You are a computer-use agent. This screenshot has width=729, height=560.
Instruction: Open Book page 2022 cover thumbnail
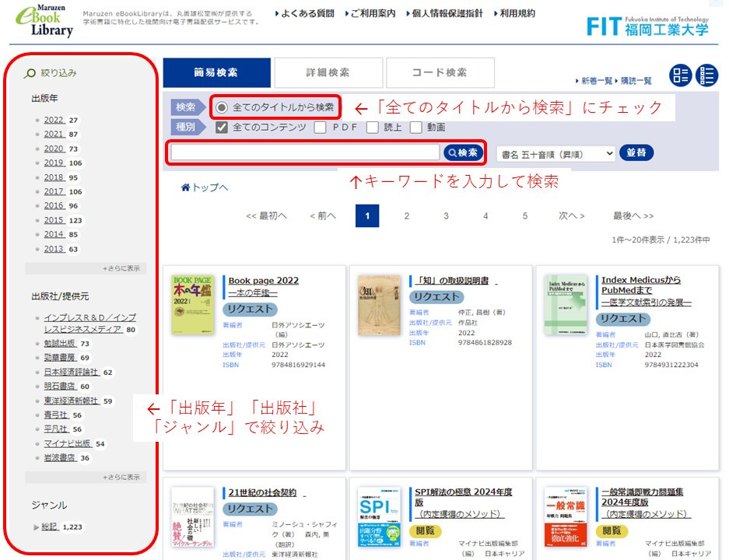192,304
